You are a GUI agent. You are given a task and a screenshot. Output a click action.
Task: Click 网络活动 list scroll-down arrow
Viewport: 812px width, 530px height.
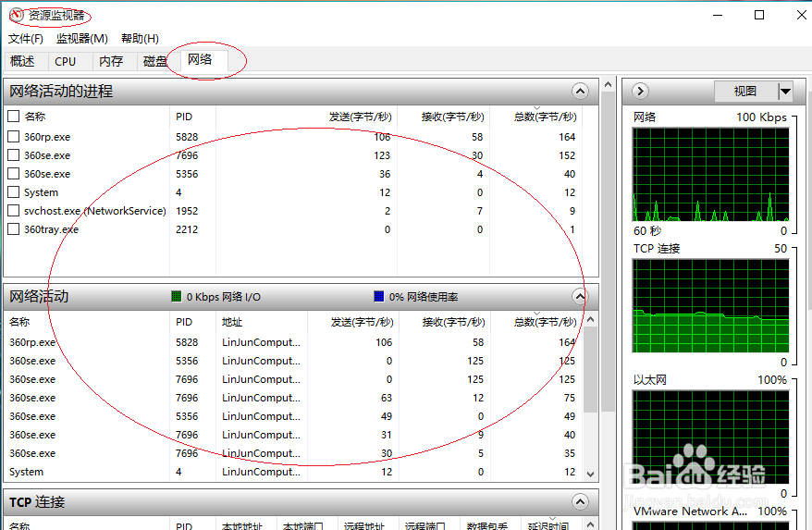click(590, 475)
